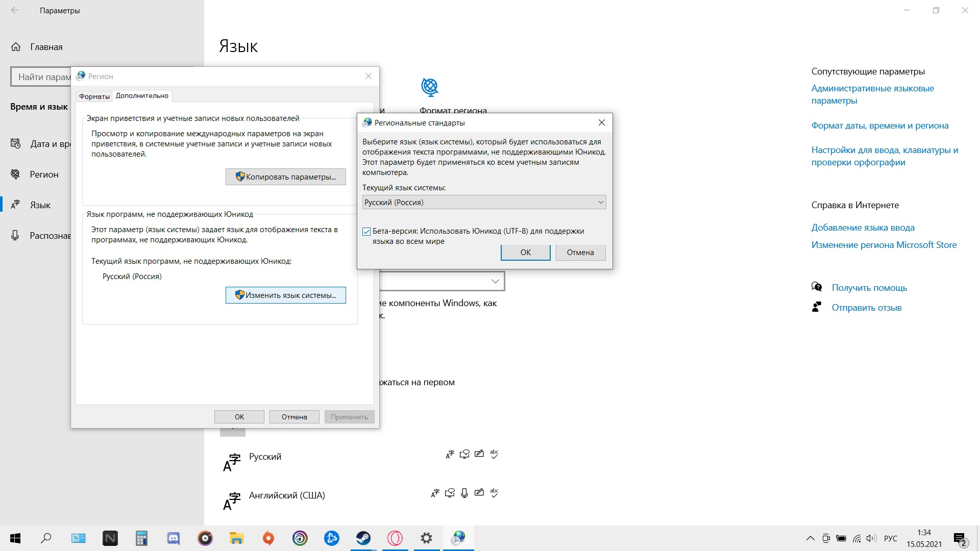This screenshot has height=551, width=980.
Task: Open Discord from the taskbar
Action: click(x=174, y=538)
